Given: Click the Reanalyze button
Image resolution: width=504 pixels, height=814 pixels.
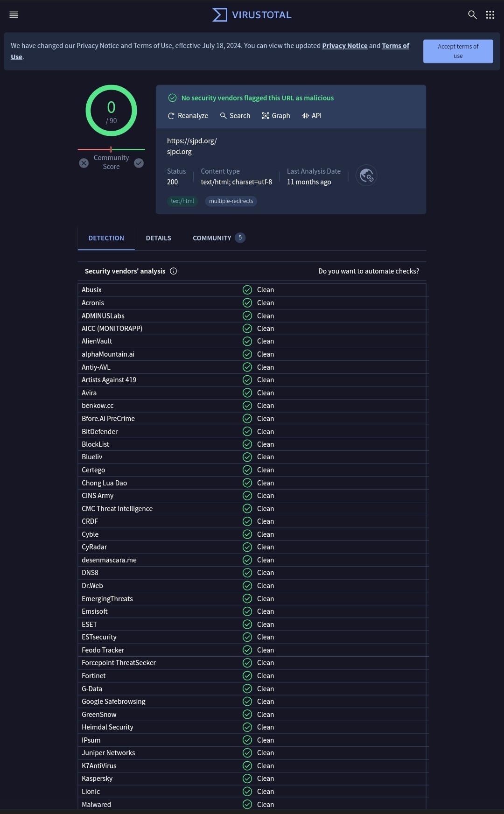Looking at the screenshot, I should click(x=188, y=116).
